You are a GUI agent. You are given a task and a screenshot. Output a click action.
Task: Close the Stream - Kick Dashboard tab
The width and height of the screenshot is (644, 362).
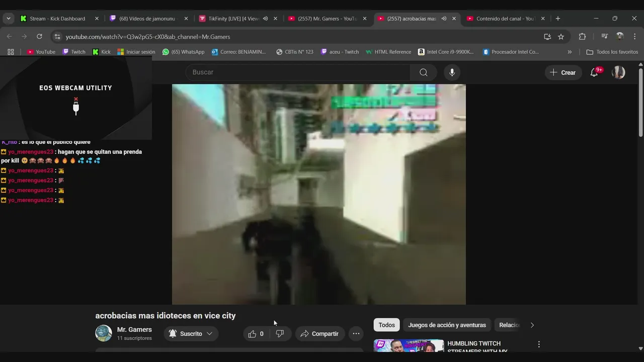click(x=97, y=19)
